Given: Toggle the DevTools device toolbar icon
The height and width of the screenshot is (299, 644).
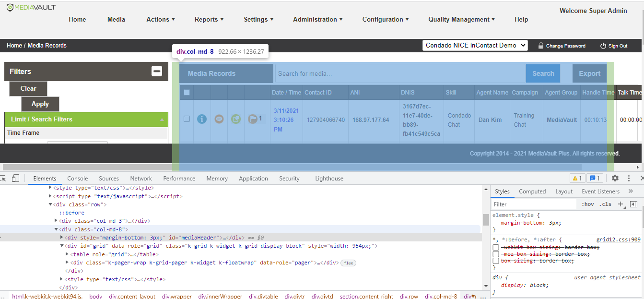Looking at the screenshot, I should coord(15,178).
